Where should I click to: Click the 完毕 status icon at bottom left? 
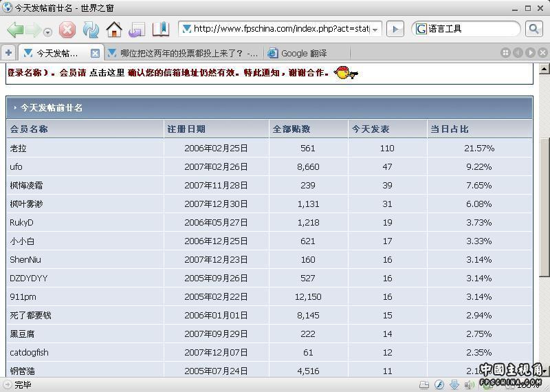coord(7,384)
